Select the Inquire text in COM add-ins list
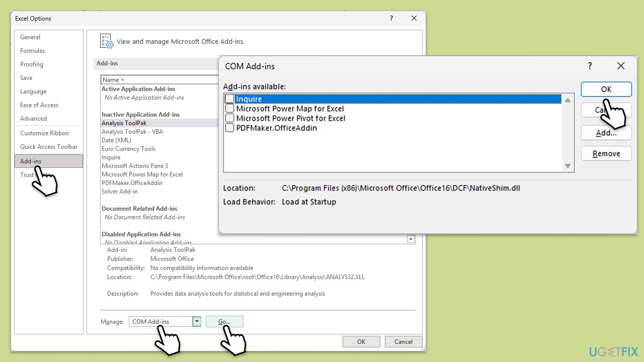Screen dimensions: 644x362 (249, 99)
